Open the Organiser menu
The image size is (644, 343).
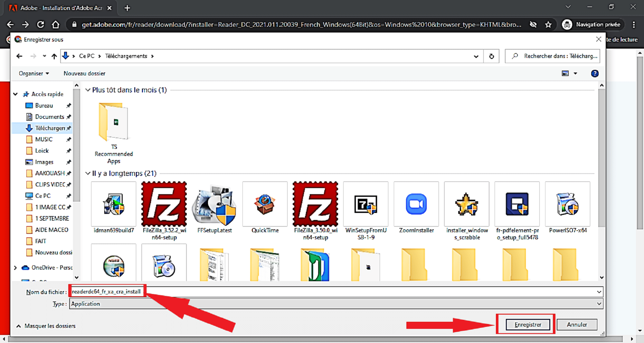click(x=34, y=73)
